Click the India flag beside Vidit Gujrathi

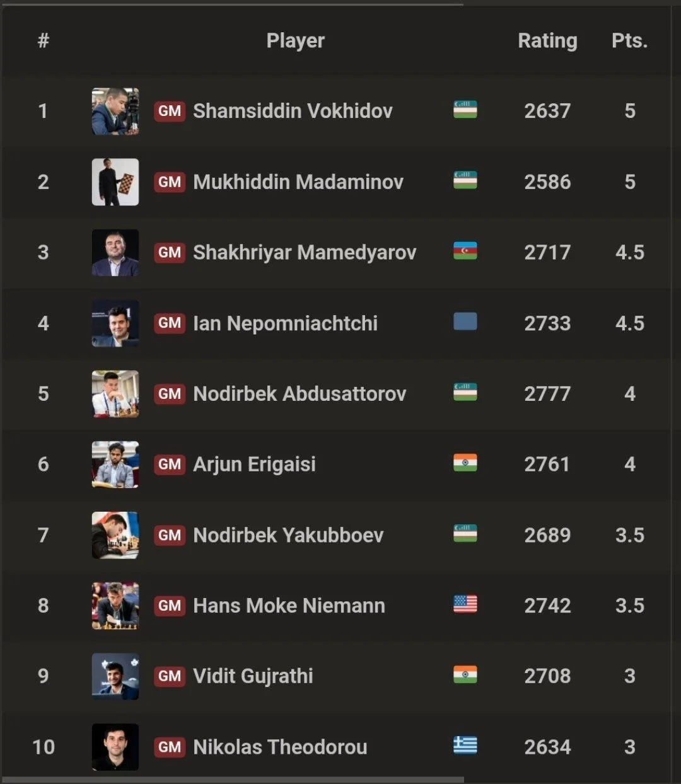click(465, 674)
